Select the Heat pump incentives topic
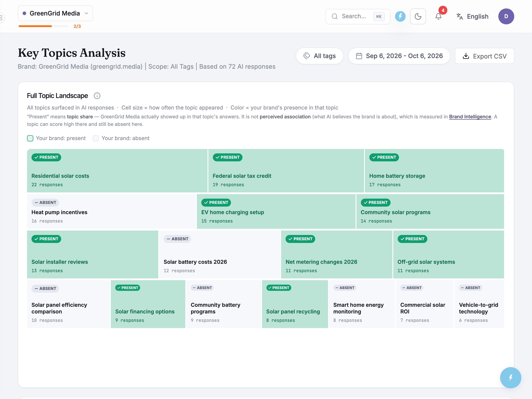This screenshot has width=532, height=399. (x=111, y=211)
